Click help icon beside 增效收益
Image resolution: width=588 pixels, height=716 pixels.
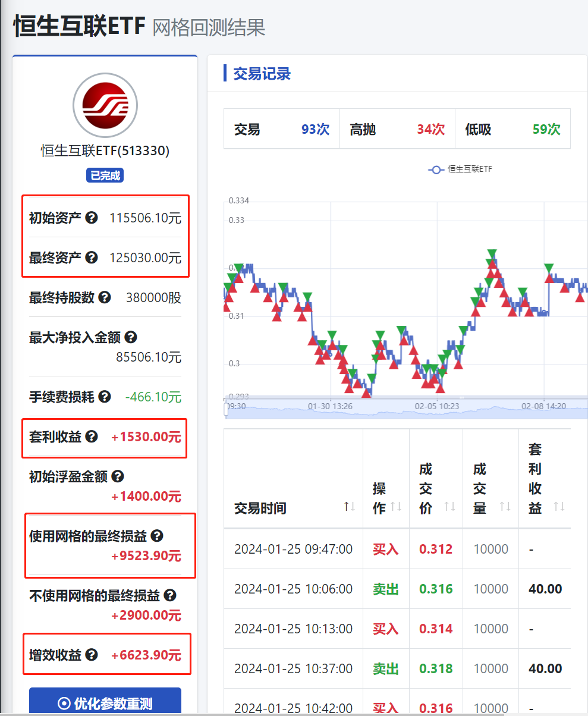[x=92, y=655]
